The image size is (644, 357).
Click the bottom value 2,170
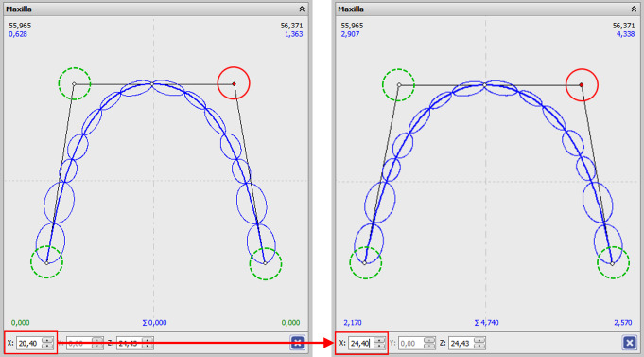pyautogui.click(x=353, y=323)
